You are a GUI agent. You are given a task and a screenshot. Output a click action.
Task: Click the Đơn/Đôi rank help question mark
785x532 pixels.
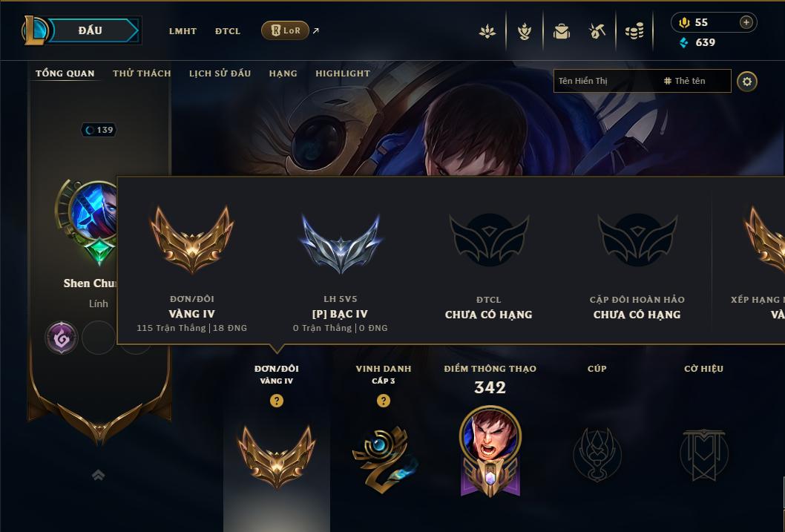pyautogui.click(x=276, y=401)
